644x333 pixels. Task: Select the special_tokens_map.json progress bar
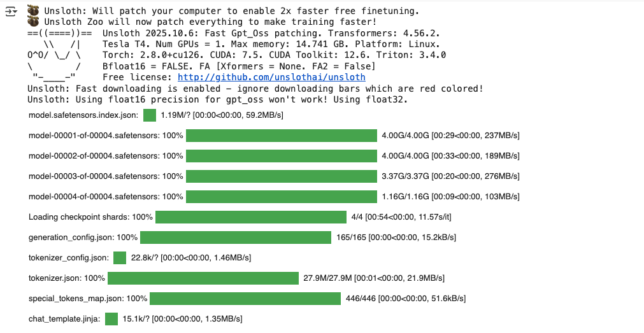[245, 299]
